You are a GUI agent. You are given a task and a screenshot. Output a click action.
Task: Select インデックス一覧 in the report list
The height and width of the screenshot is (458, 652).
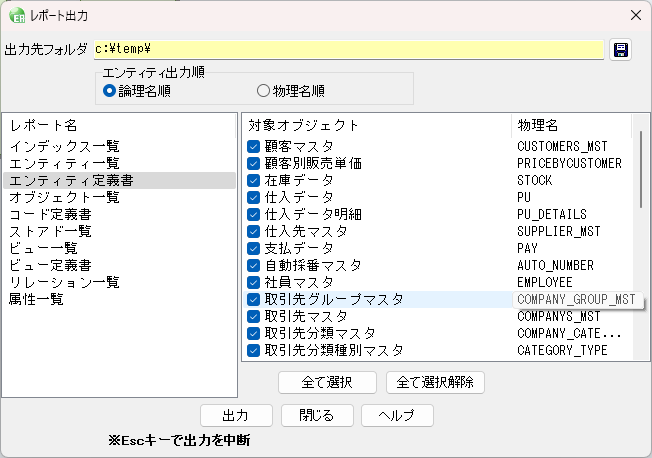(119, 146)
